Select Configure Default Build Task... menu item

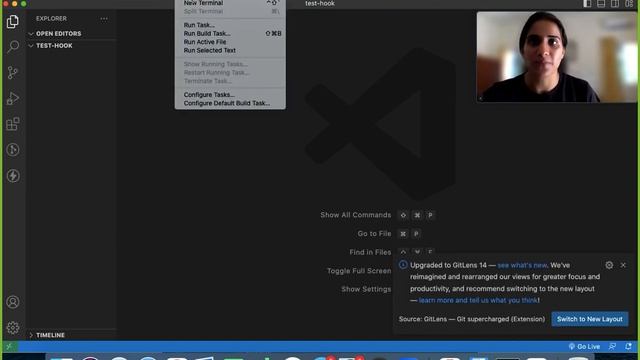[x=230, y=103]
